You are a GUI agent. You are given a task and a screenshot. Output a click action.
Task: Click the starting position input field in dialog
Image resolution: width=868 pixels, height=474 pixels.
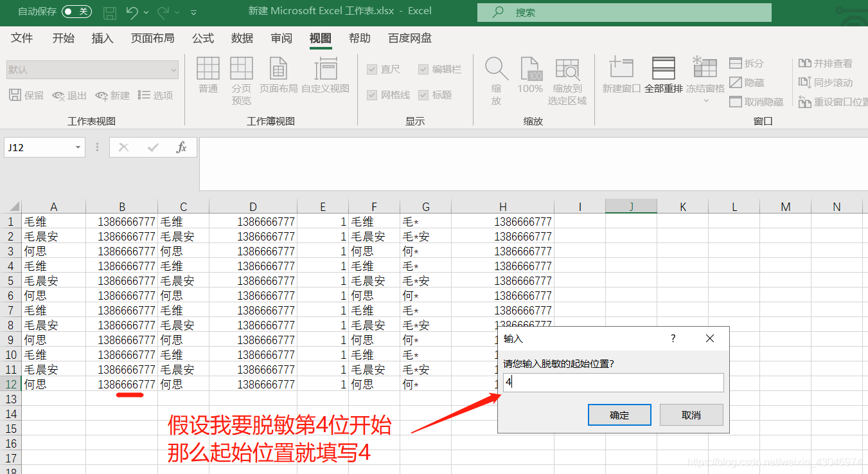(x=614, y=382)
